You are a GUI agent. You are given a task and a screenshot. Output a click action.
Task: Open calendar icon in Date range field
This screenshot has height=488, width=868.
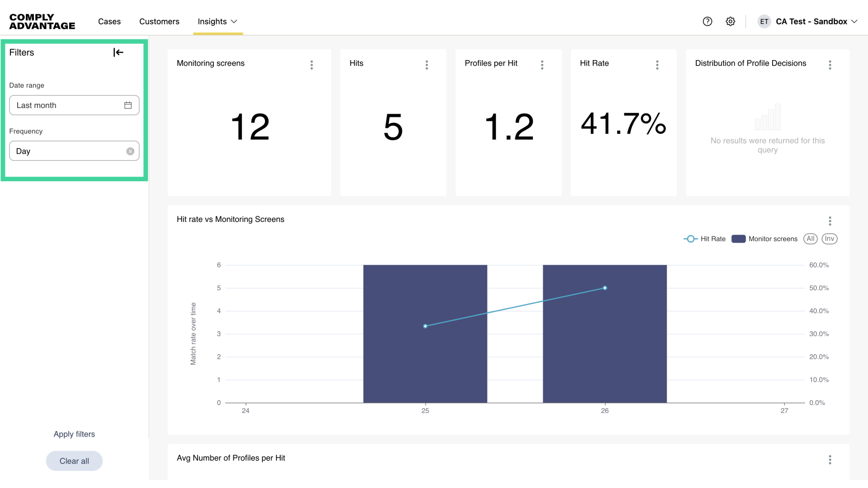[128, 105]
